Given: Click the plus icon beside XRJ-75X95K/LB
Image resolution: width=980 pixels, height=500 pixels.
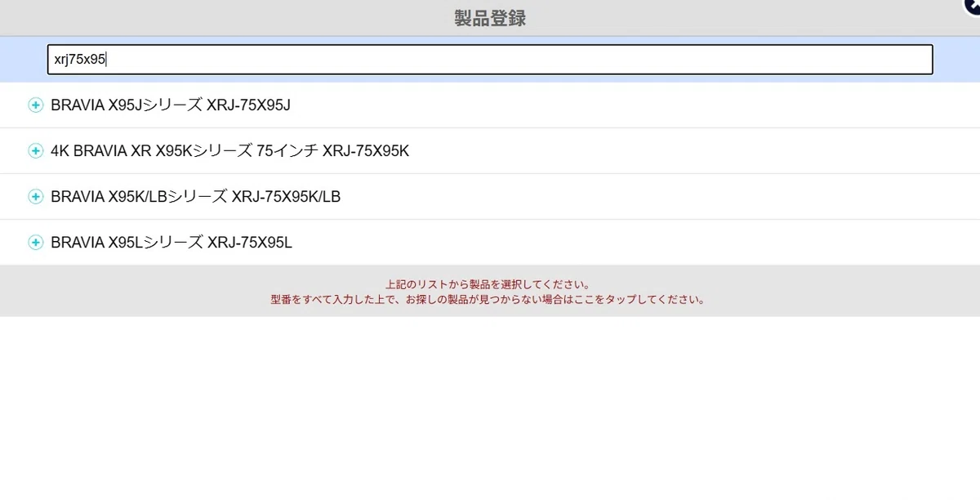Looking at the screenshot, I should point(35,197).
